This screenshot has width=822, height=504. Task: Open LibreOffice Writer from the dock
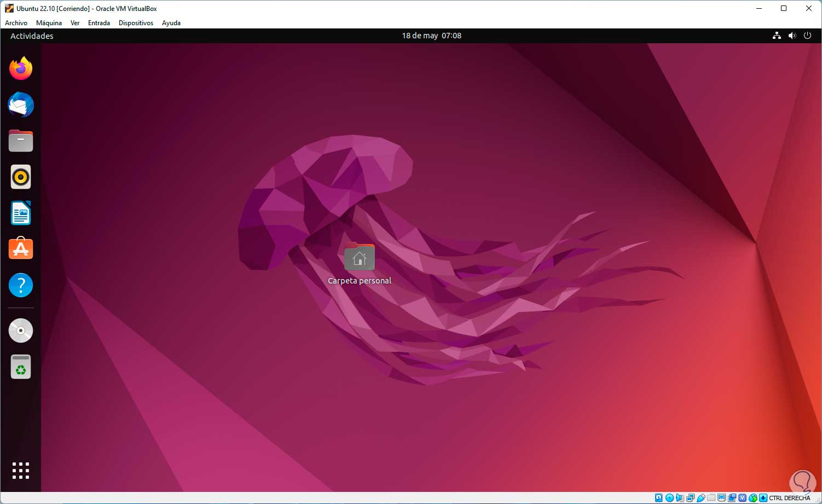click(x=21, y=213)
